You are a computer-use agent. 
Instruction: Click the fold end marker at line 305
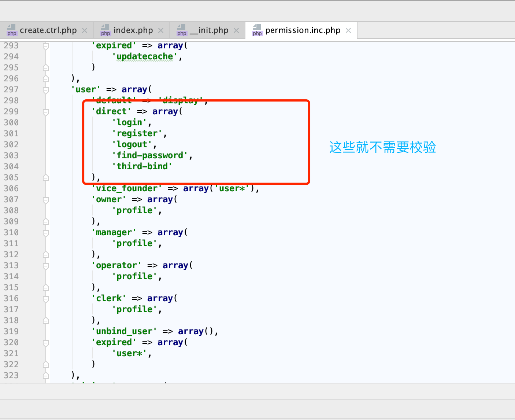[x=46, y=177]
